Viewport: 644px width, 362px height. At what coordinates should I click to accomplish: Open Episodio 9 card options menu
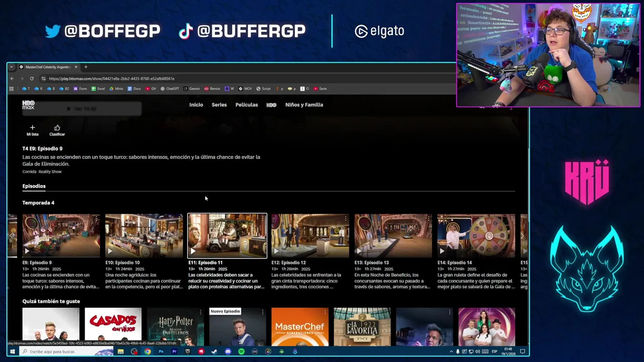97,219
